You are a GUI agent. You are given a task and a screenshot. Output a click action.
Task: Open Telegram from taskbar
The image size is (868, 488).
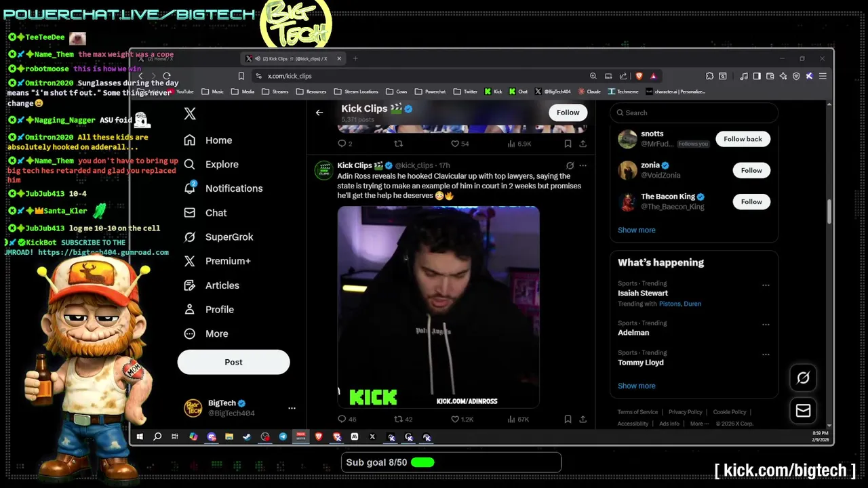(x=283, y=437)
